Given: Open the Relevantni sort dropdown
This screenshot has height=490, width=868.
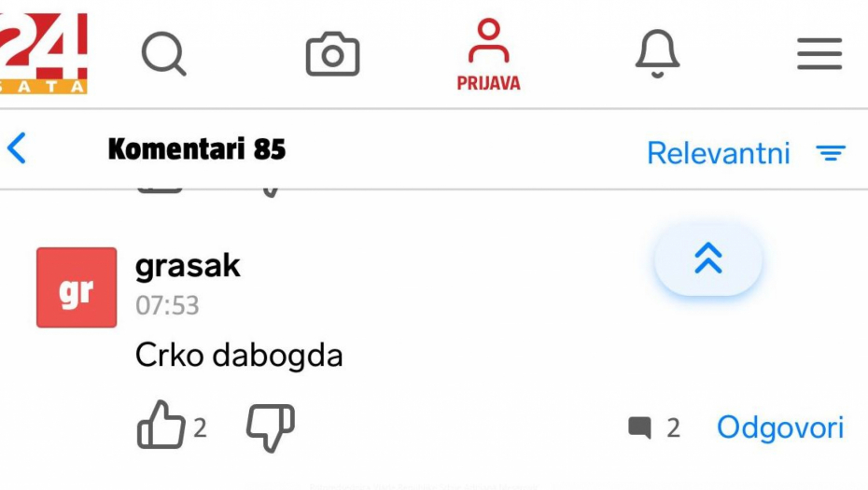Looking at the screenshot, I should coord(718,153).
